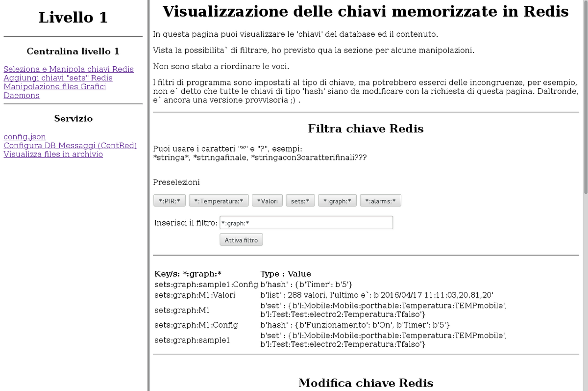The height and width of the screenshot is (391, 588).
Task: Open the Daemons link
Action: coord(22,96)
